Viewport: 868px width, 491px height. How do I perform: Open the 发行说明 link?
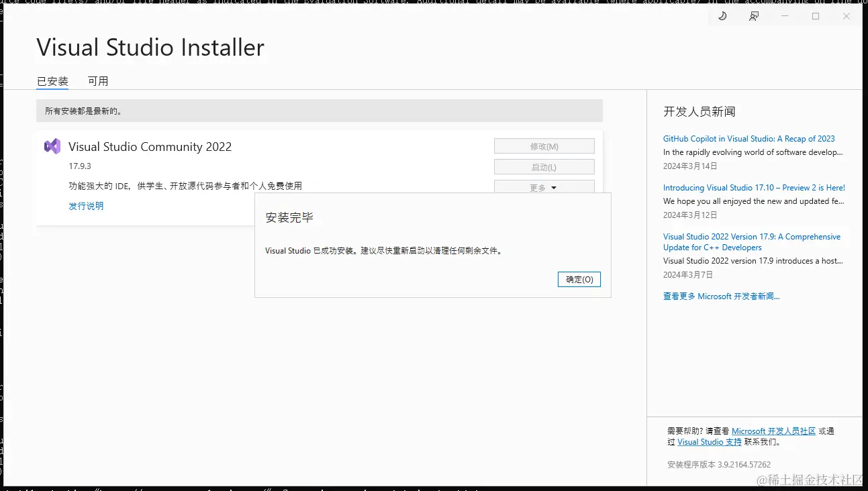tap(86, 206)
